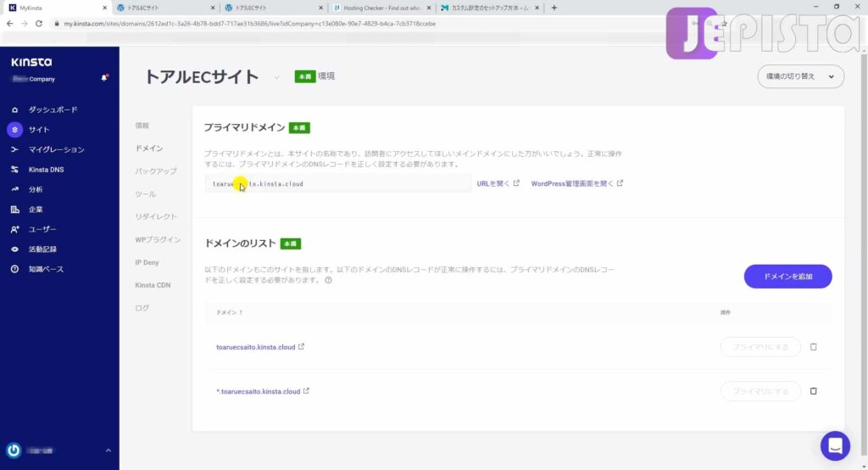
Task: Open Kinsta DNS in the sidebar
Action: 46,170
